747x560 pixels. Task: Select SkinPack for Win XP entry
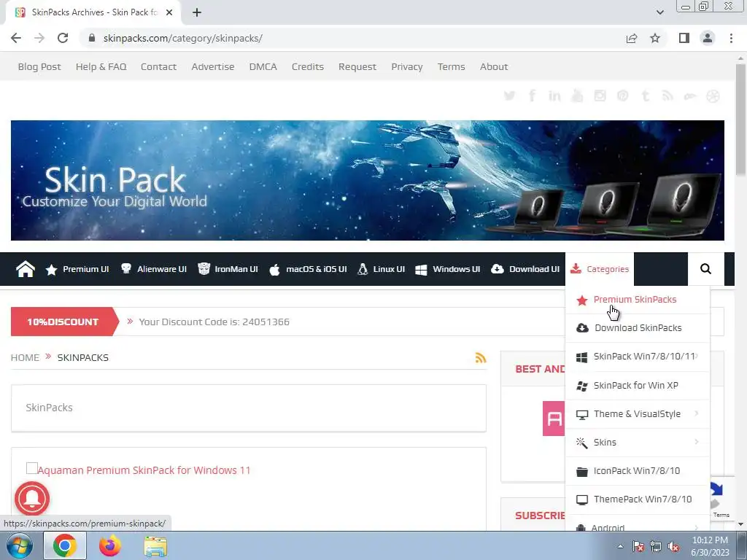(638, 385)
